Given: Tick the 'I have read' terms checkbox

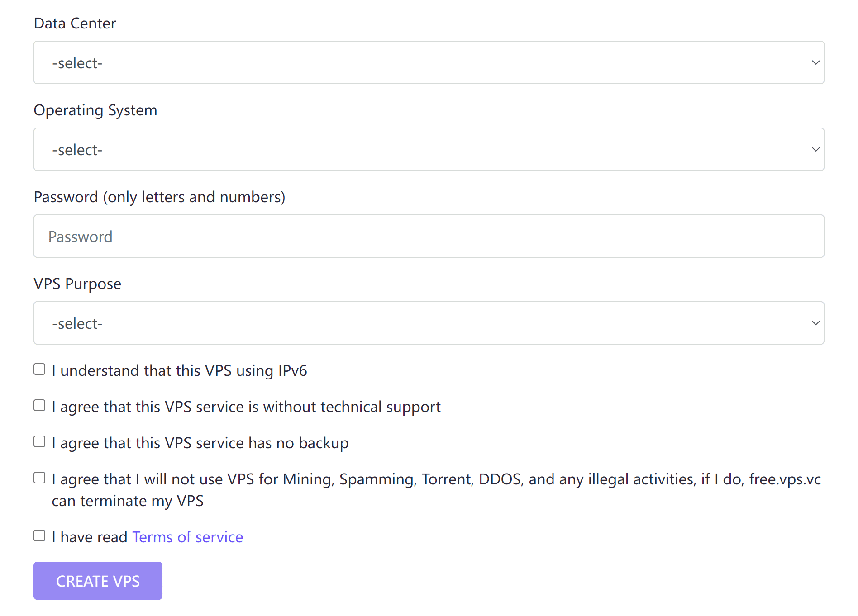Looking at the screenshot, I should point(39,536).
